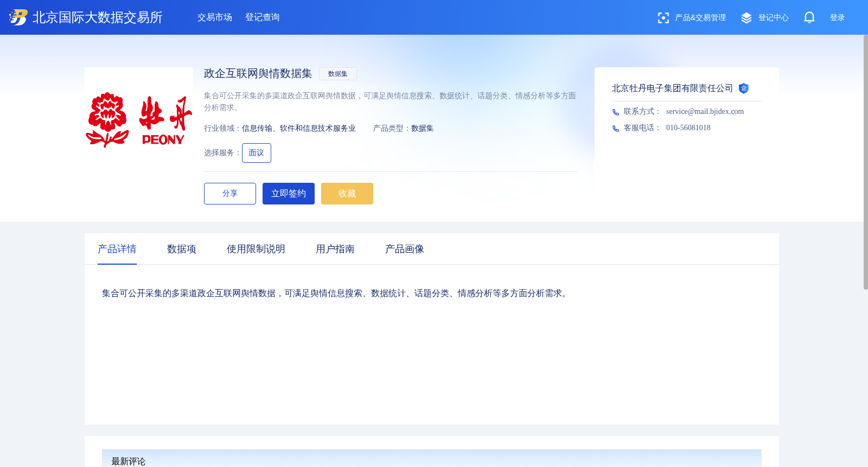Click the 收藏 button
The image size is (868, 467).
point(347,194)
